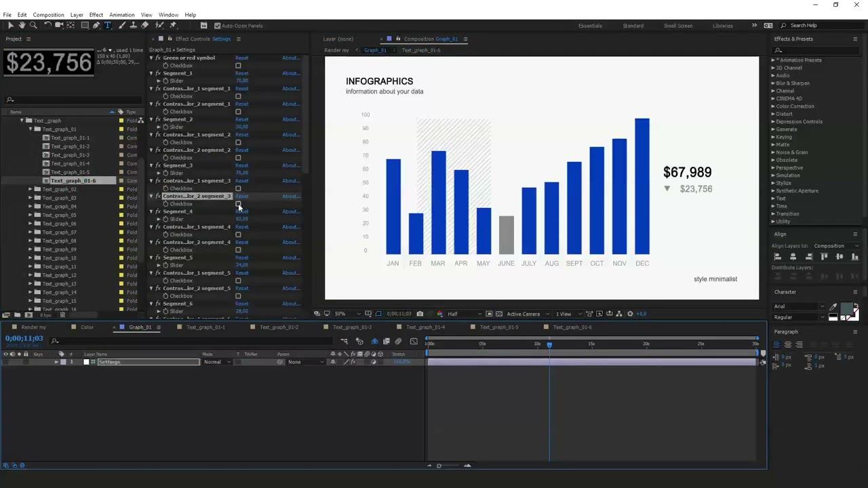Tick the Contrast color_2 segment_1 checkbox
Viewport: 868px width, 488px height.
coord(238,112)
